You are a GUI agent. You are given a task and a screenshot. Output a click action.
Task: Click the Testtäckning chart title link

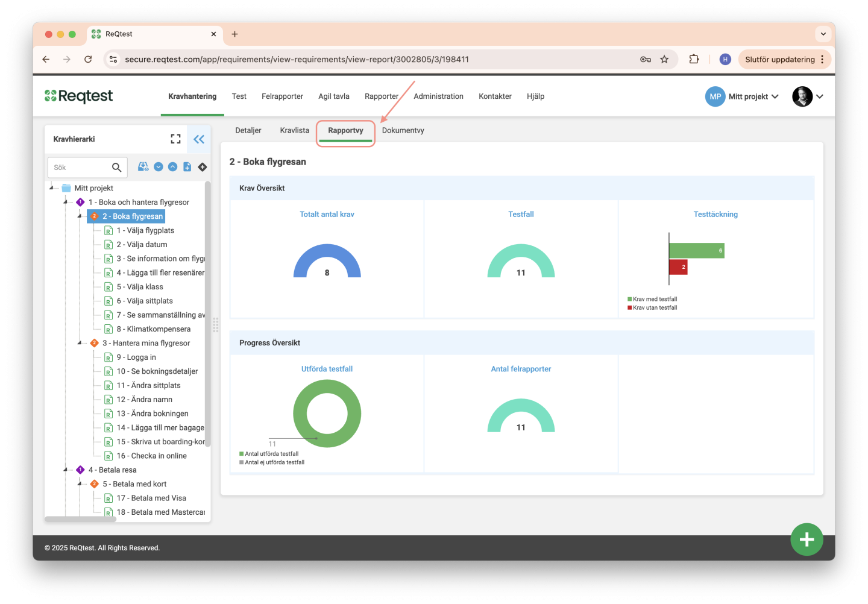[x=715, y=214]
